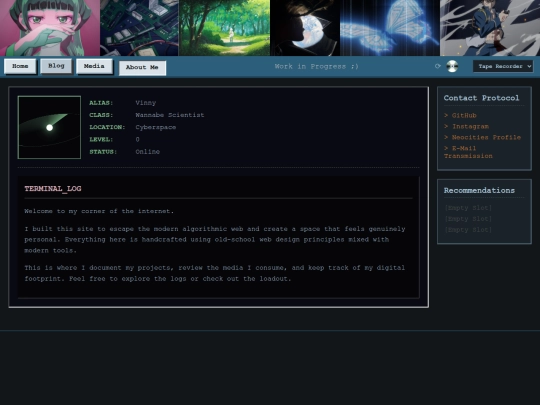The width and height of the screenshot is (540, 405).
Task: Click the alias value 'Vinny'
Action: click(146, 103)
